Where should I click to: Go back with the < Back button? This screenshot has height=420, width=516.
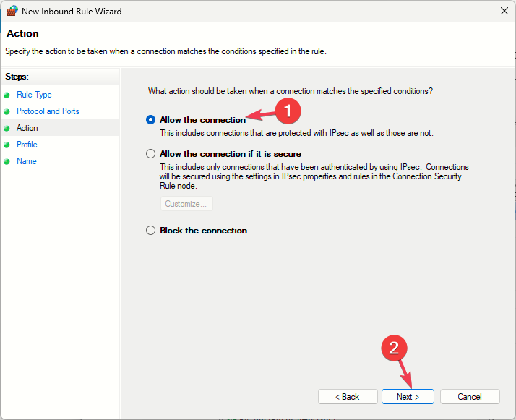click(x=348, y=397)
